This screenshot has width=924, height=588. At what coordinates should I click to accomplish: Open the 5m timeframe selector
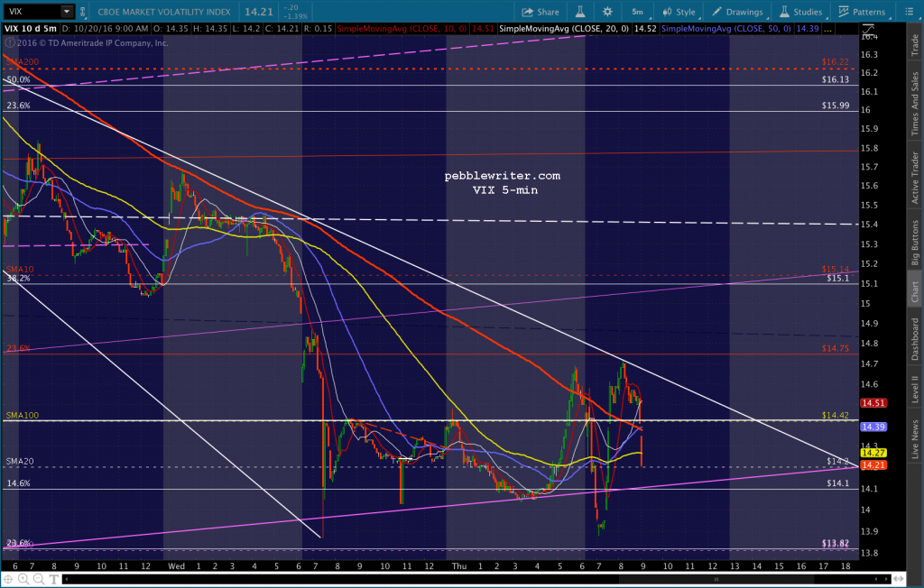point(638,12)
